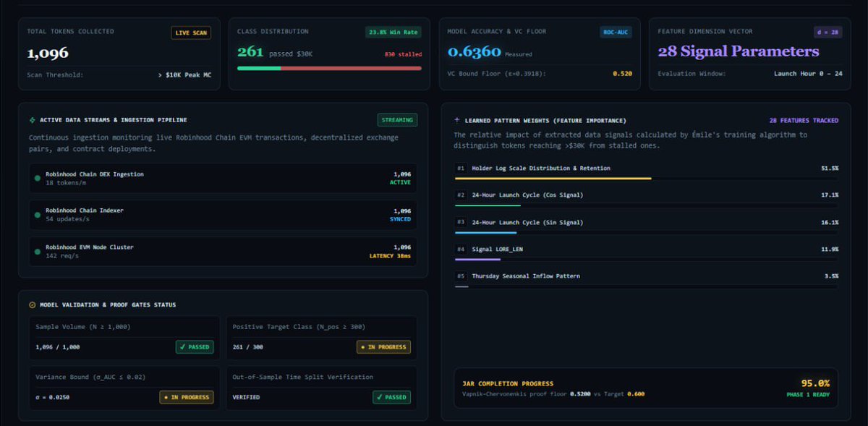Click the large 1,096 Total Tokens Collected value
Screen dimensions: 868x426
(x=48, y=53)
